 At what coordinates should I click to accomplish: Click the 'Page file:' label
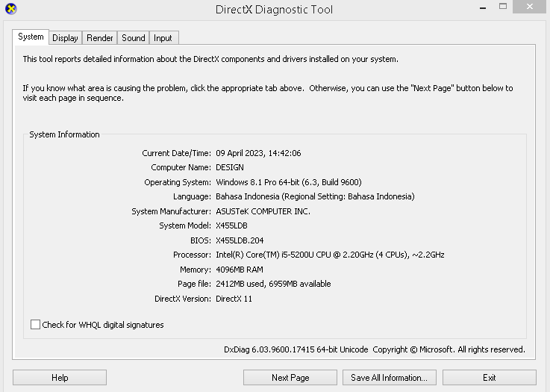(194, 284)
